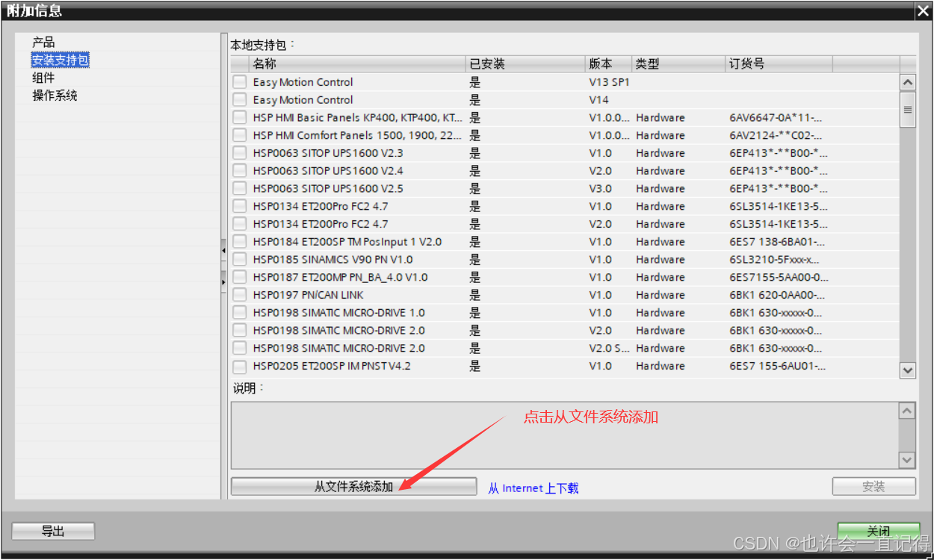Click the 说明 box scroll down arrow

click(907, 460)
